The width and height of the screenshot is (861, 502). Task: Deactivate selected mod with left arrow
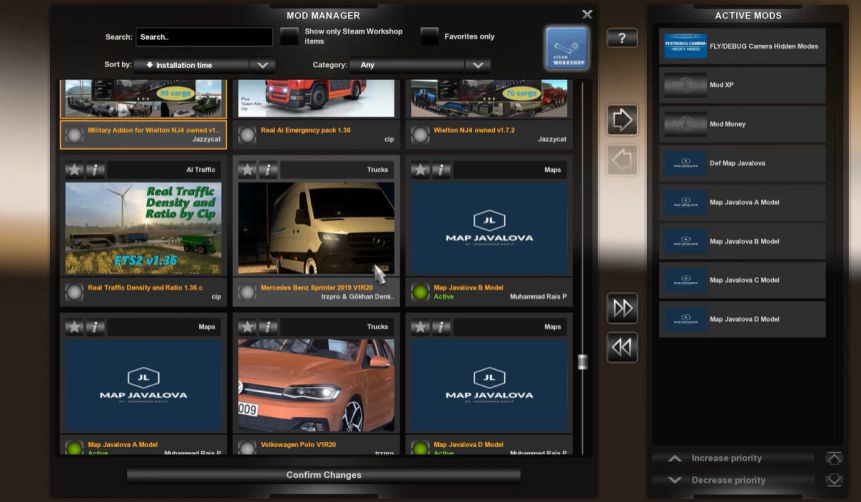[622, 160]
